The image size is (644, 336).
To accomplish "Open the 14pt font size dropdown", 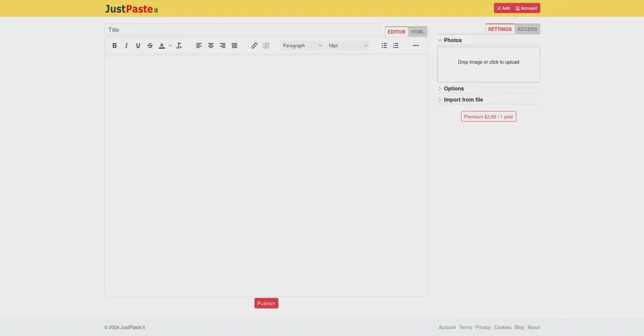I will [348, 45].
